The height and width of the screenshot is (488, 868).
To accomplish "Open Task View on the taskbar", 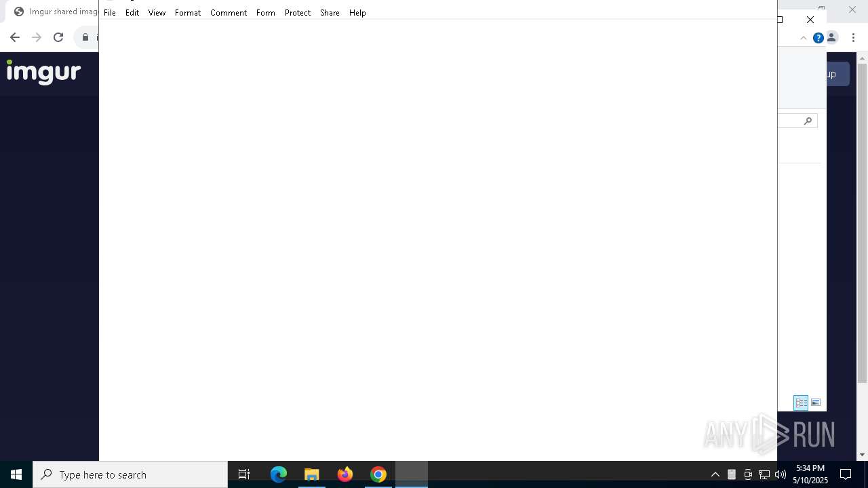I will (x=244, y=474).
